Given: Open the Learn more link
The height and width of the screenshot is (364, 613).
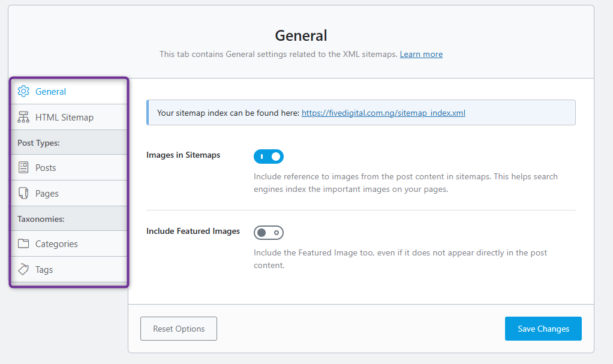Looking at the screenshot, I should 421,55.
